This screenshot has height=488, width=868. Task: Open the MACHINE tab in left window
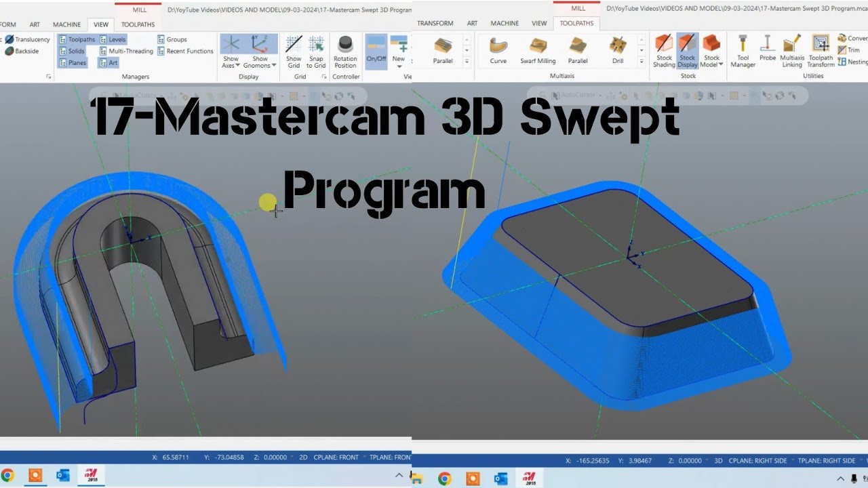click(x=66, y=24)
